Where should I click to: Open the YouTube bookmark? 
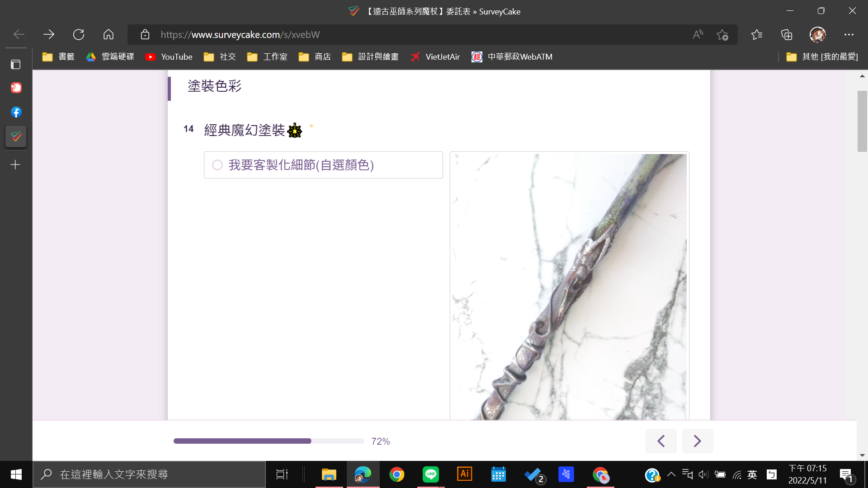(169, 57)
